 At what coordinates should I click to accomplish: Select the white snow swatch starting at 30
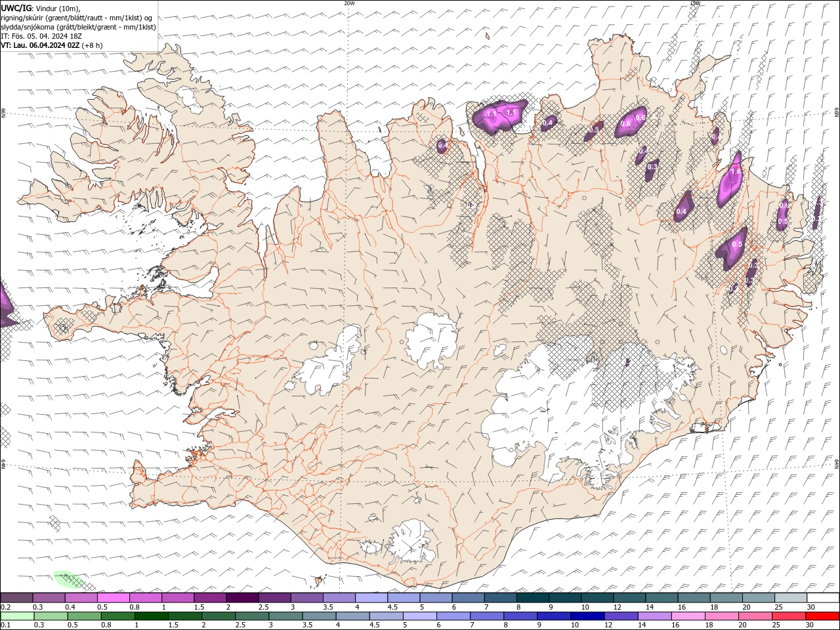pyautogui.click(x=823, y=598)
